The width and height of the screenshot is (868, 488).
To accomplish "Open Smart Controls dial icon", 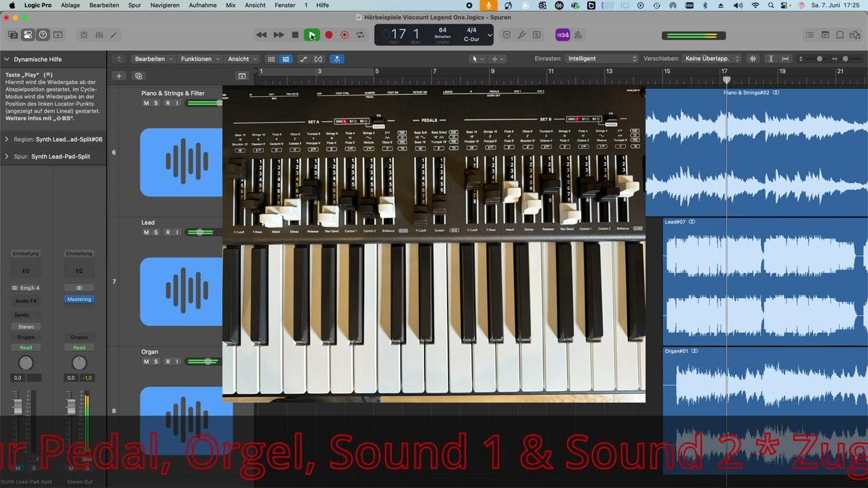I will (x=83, y=35).
